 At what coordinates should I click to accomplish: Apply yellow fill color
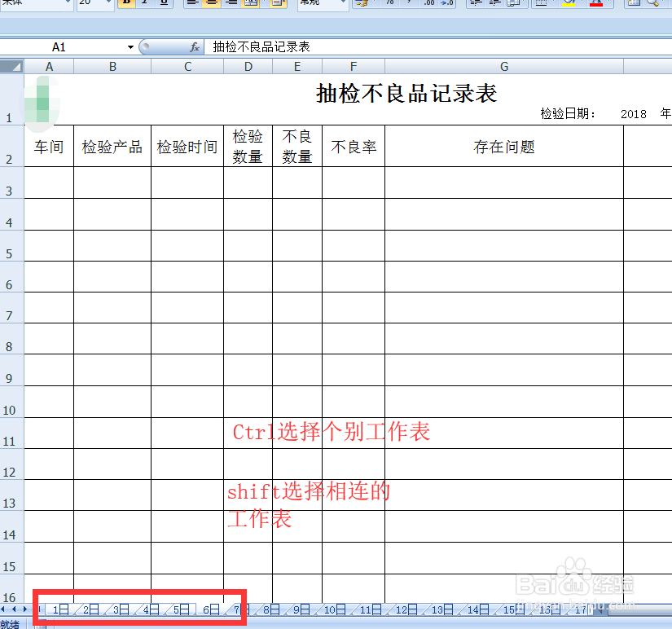568,6
